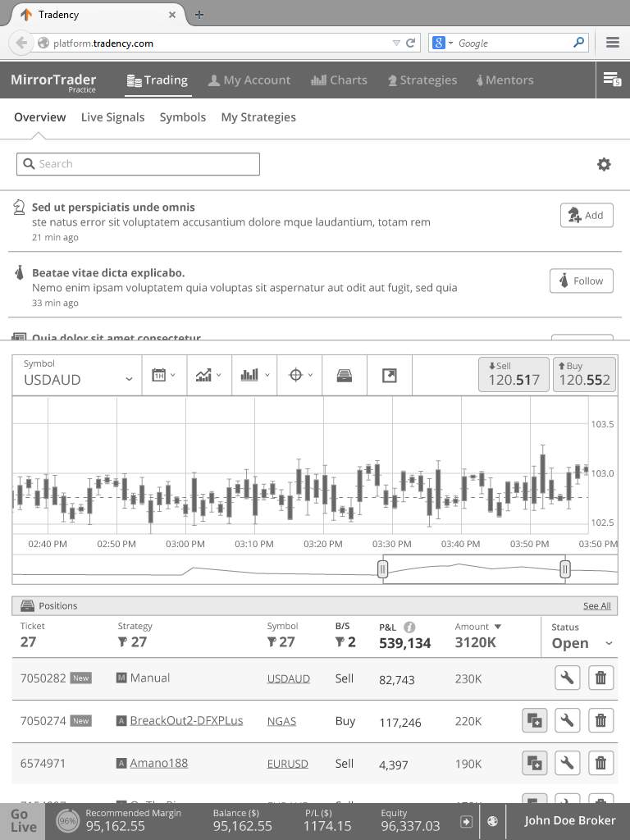Open the Strategies menu
The height and width of the screenshot is (840, 630).
[x=422, y=80]
